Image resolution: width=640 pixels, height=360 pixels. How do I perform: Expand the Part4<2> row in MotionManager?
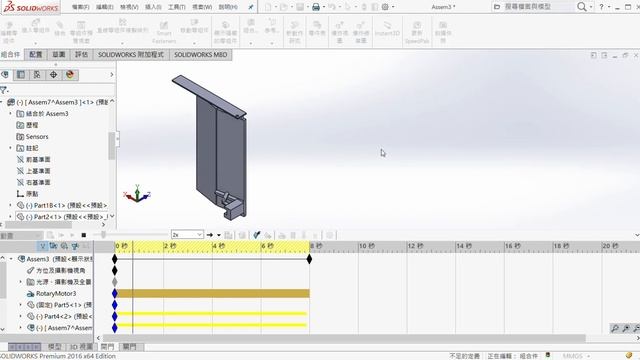[x=21, y=316]
